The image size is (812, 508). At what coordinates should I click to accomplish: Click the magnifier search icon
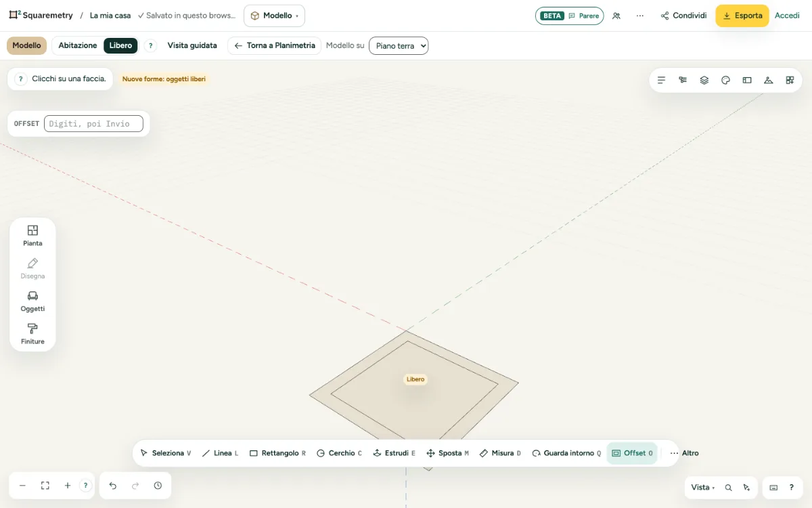(729, 488)
